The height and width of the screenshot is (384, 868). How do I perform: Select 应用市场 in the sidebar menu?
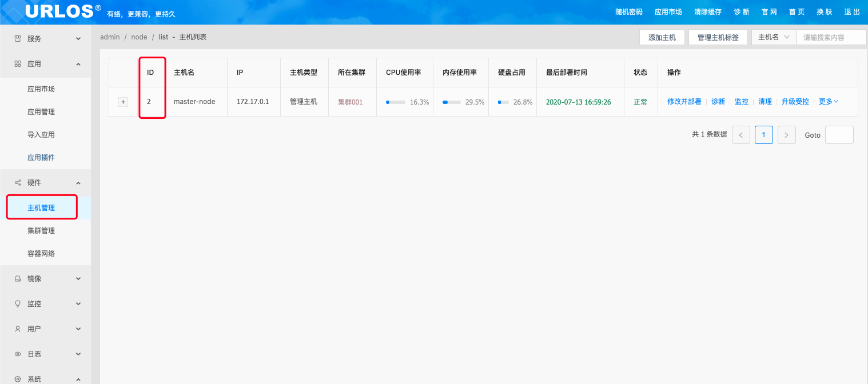[x=41, y=89]
